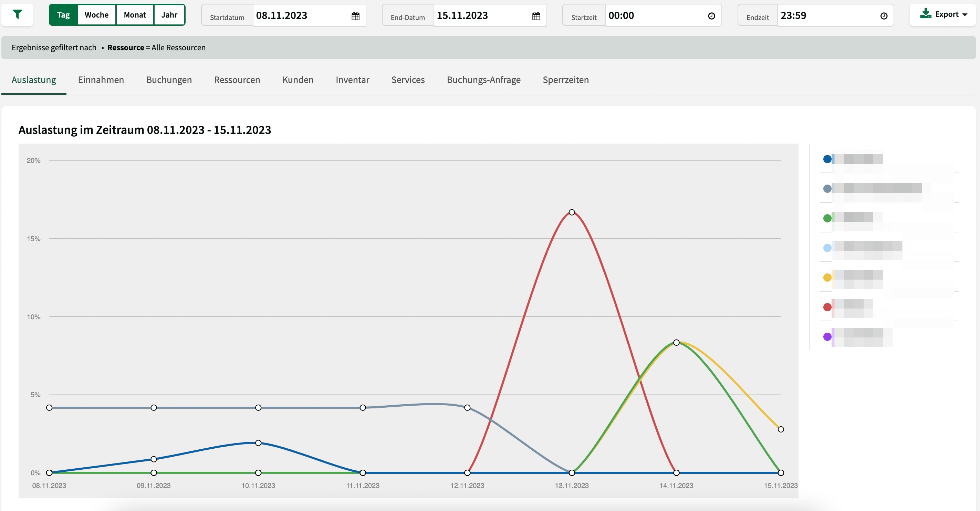
Task: Select the Tag time range option
Action: (x=64, y=15)
